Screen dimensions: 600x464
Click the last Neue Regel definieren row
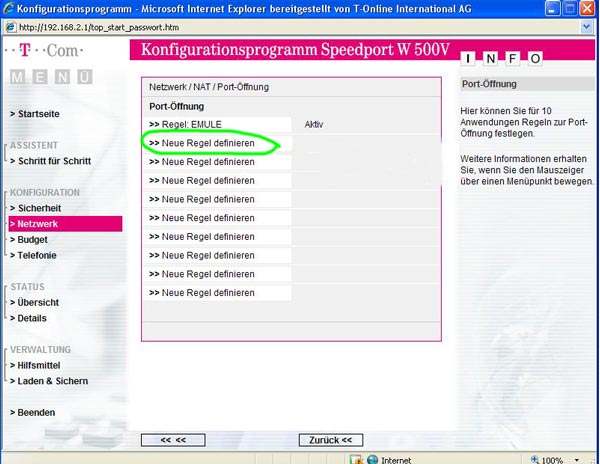pos(217,293)
